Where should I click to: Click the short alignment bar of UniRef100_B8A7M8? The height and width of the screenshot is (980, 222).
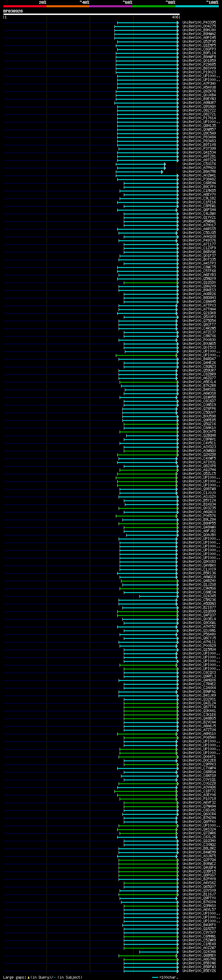(x=139, y=172)
